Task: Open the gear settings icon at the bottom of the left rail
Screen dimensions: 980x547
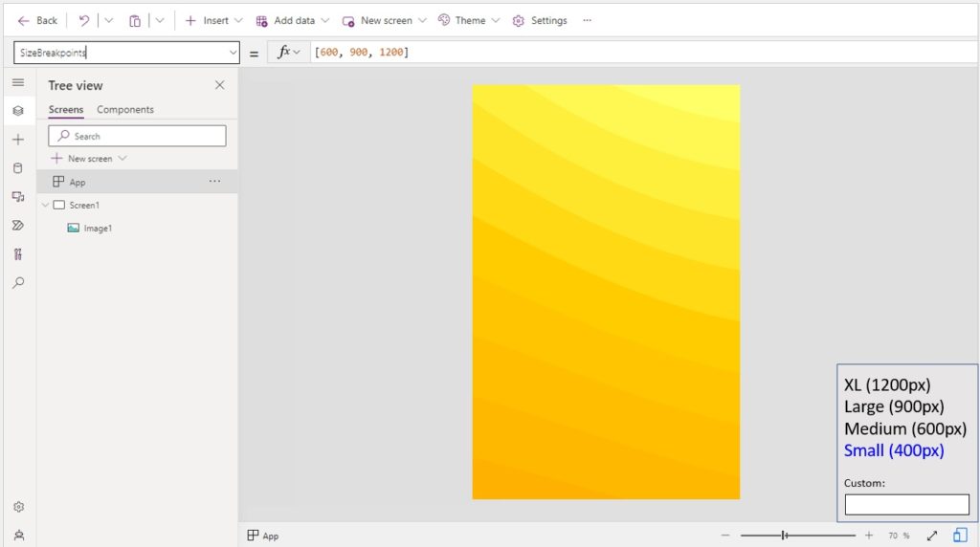Action: [x=19, y=507]
